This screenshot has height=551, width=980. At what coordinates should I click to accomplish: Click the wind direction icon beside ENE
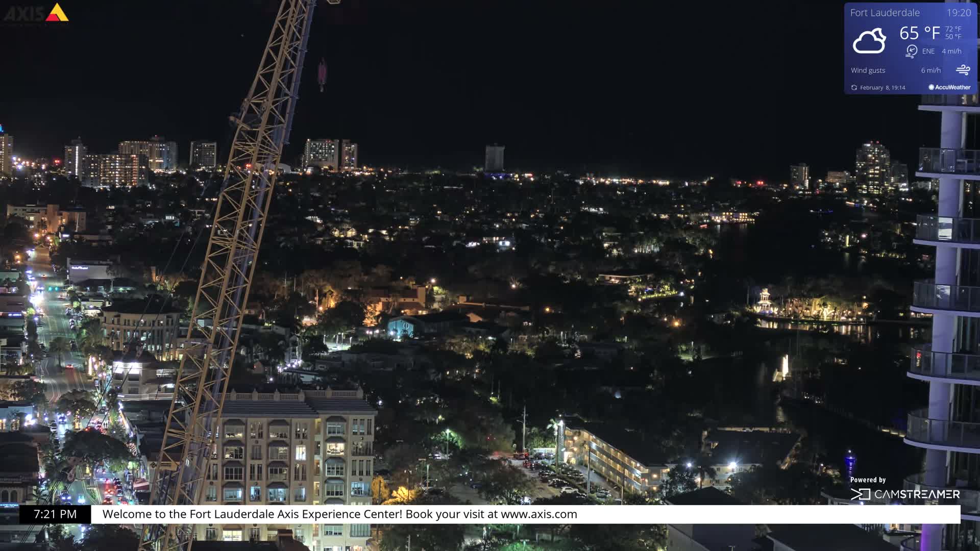(x=911, y=51)
